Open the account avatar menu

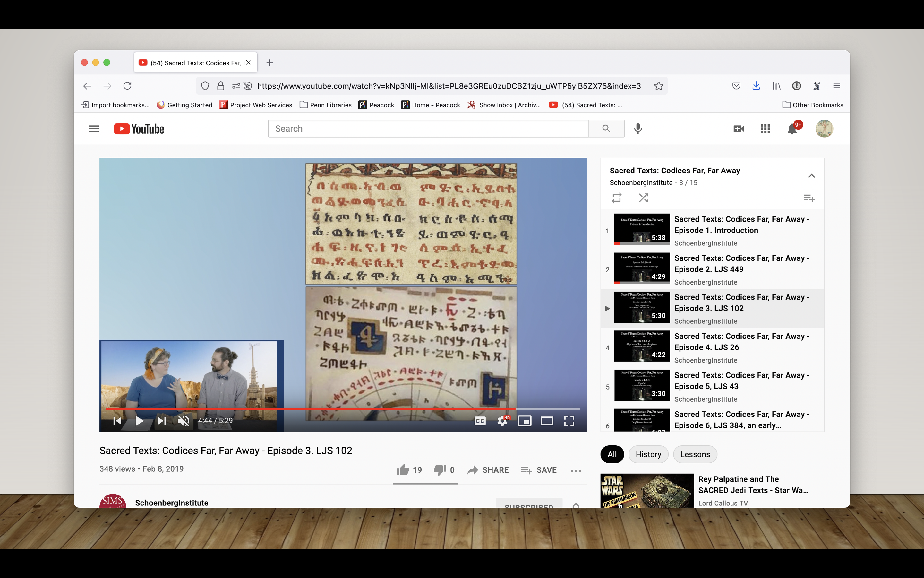click(x=824, y=129)
